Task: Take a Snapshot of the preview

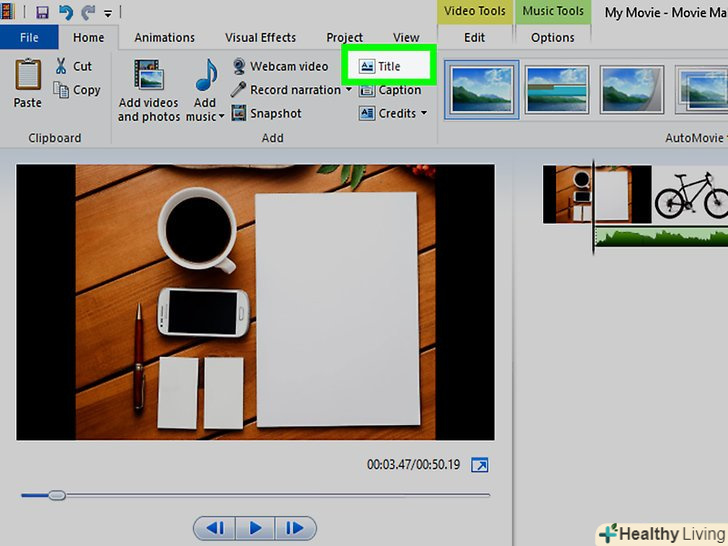Action: click(x=266, y=113)
